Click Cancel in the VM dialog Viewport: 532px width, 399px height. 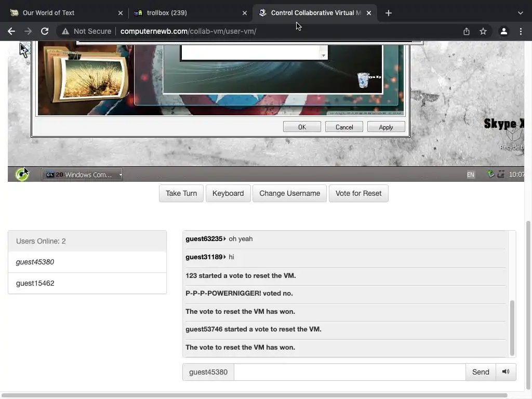344,127
